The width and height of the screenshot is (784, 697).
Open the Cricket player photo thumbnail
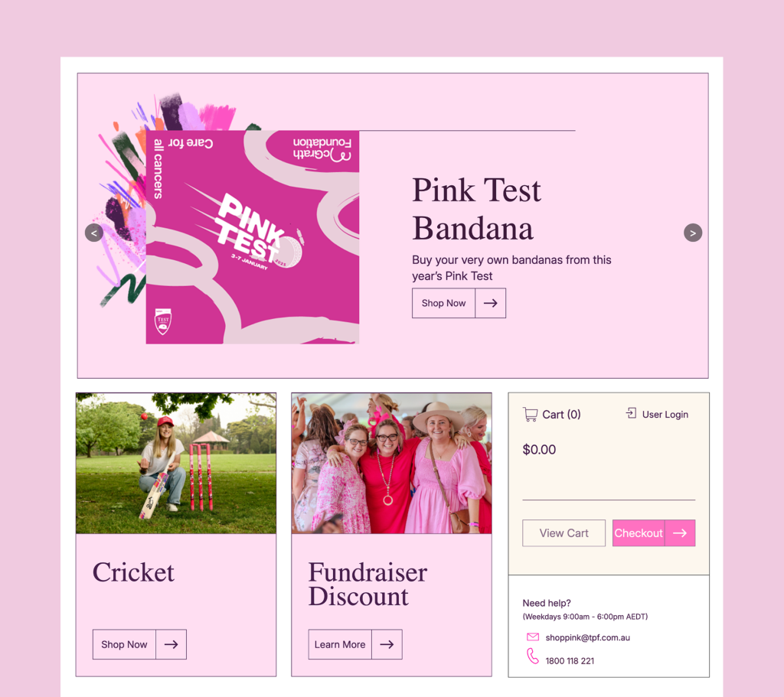176,463
